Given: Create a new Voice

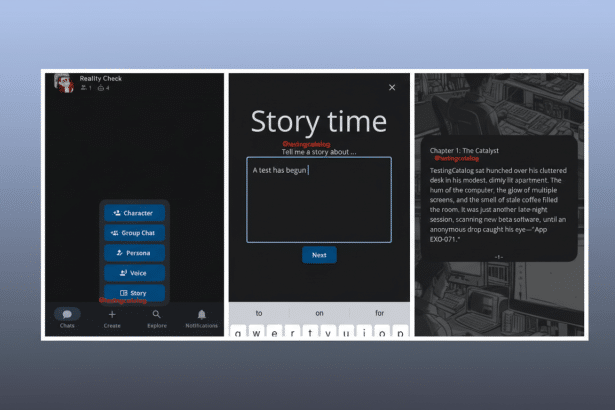Looking at the screenshot, I should tap(135, 273).
